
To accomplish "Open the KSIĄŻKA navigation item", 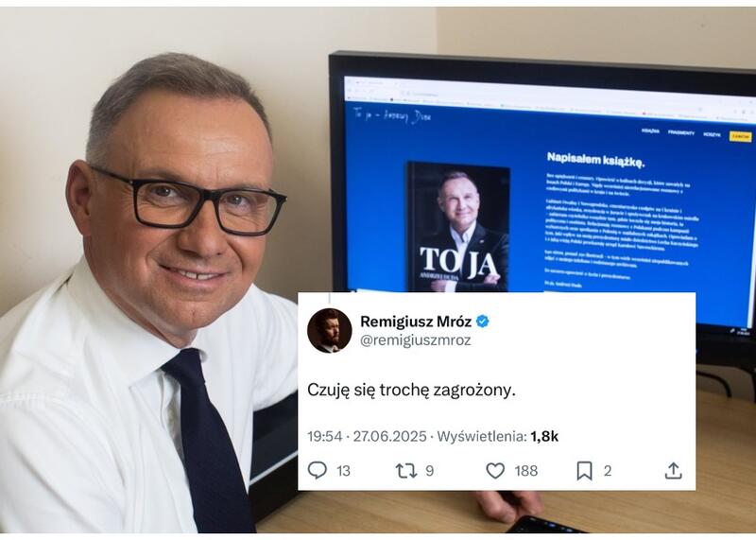I will (650, 131).
